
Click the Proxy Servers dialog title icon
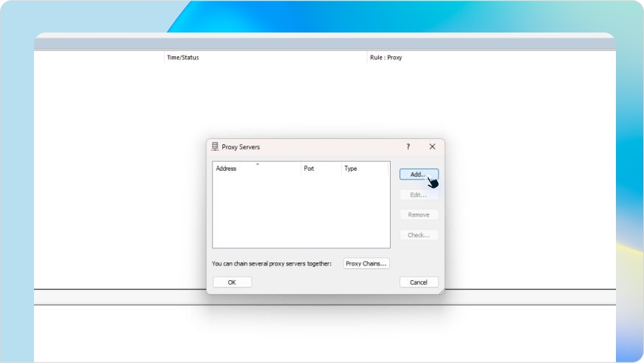pyautogui.click(x=215, y=146)
